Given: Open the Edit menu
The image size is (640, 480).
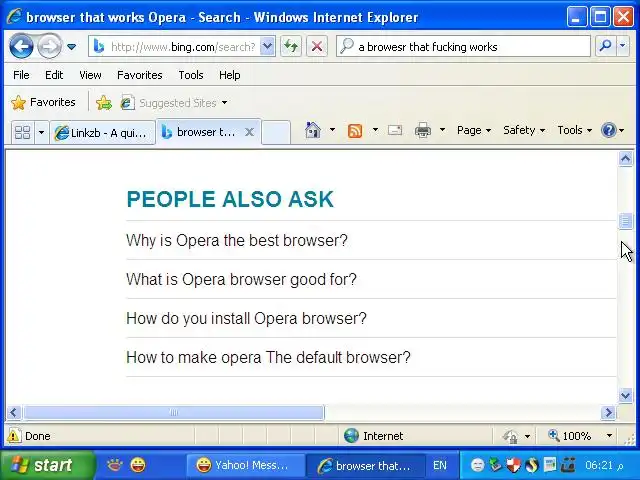Looking at the screenshot, I should (x=54, y=75).
